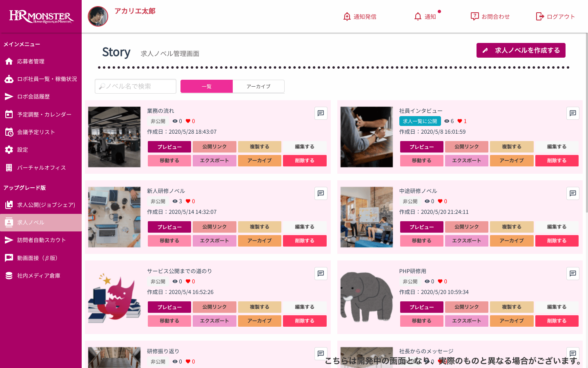Click title 中途研修ノベル
Viewport: 588px width, 368px height.
(x=418, y=191)
